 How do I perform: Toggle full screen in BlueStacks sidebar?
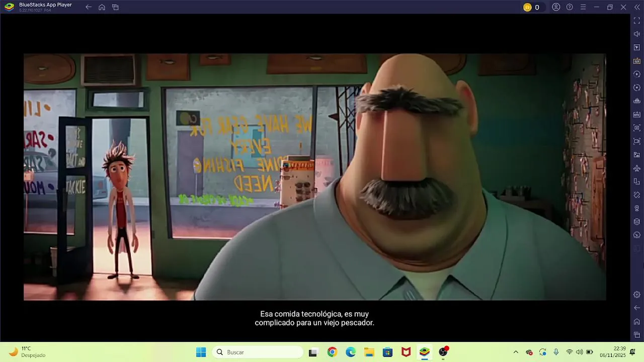tap(637, 21)
